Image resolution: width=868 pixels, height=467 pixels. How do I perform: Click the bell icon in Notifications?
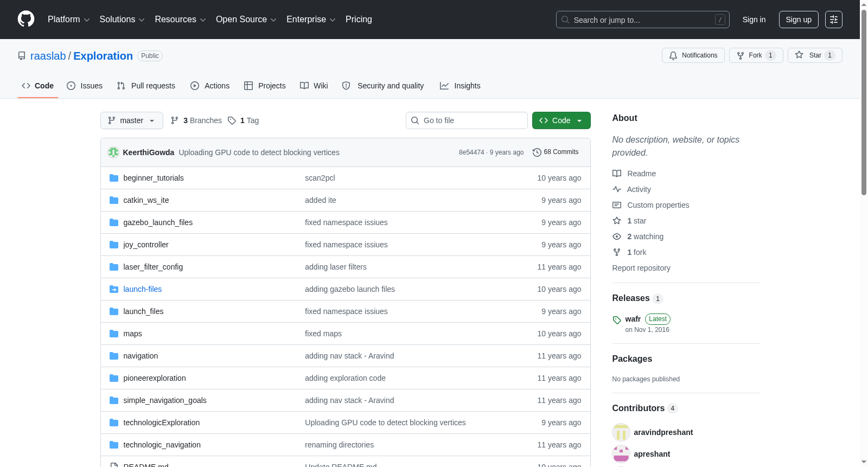(673, 55)
